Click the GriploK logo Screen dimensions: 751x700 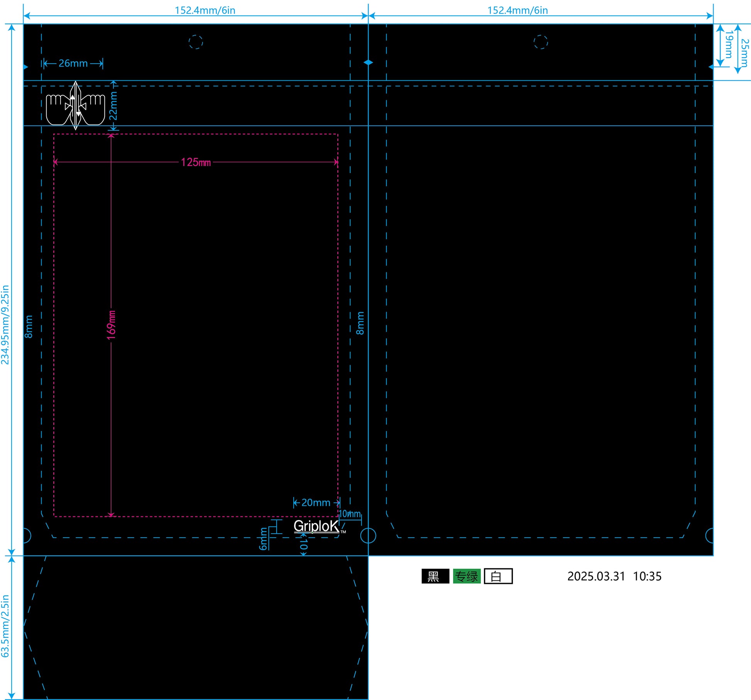(320, 526)
